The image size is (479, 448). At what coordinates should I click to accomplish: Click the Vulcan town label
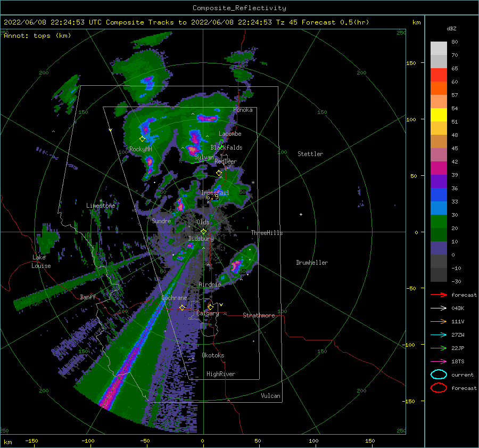(x=270, y=396)
